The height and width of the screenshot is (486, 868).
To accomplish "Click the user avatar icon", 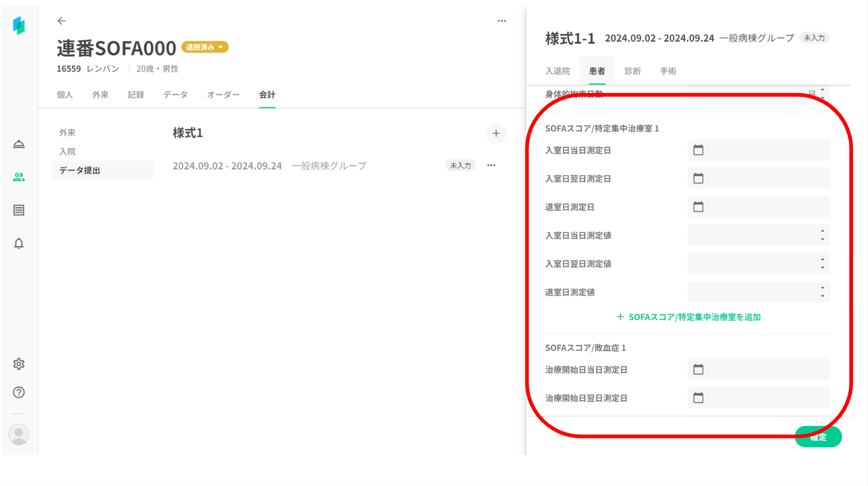I will point(19,434).
